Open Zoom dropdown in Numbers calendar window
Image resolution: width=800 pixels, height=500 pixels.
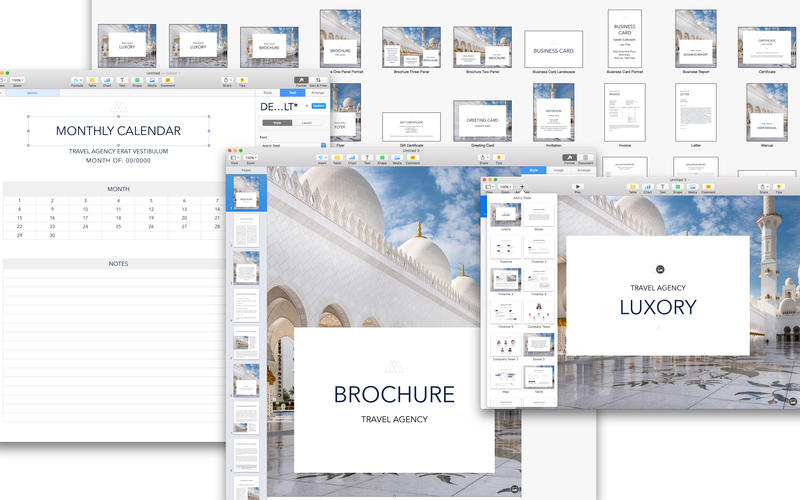17,81
